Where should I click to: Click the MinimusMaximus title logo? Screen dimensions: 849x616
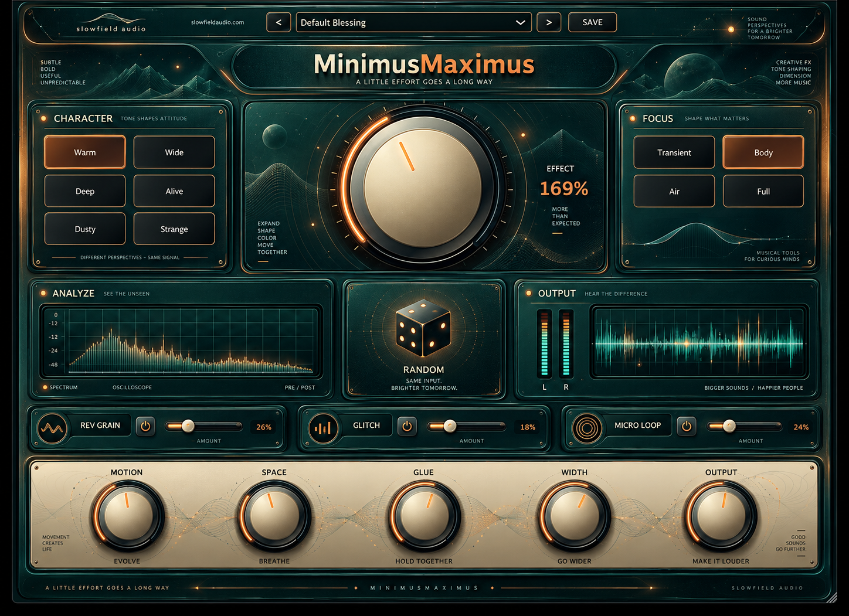[x=424, y=64]
